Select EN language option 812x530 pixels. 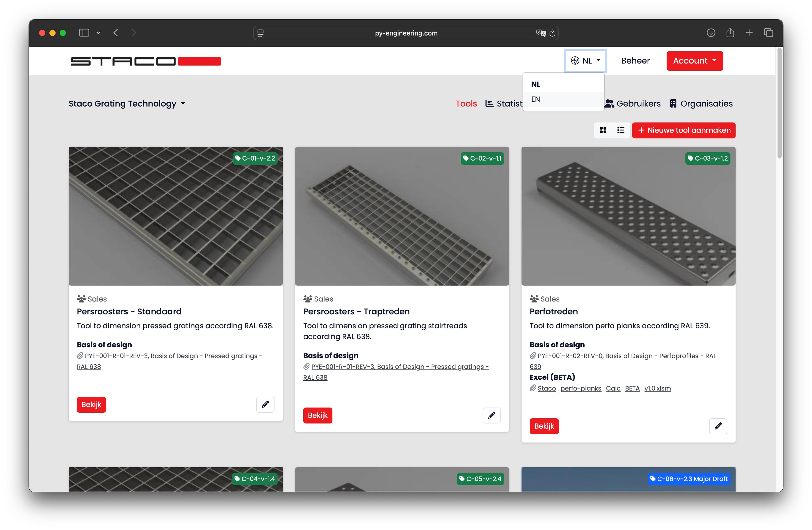click(x=536, y=99)
